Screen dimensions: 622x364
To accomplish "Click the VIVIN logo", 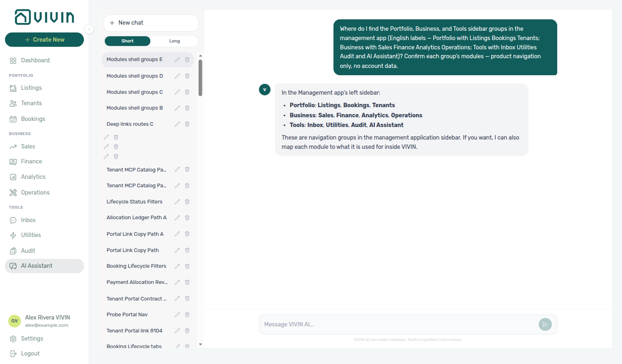I will (45, 17).
